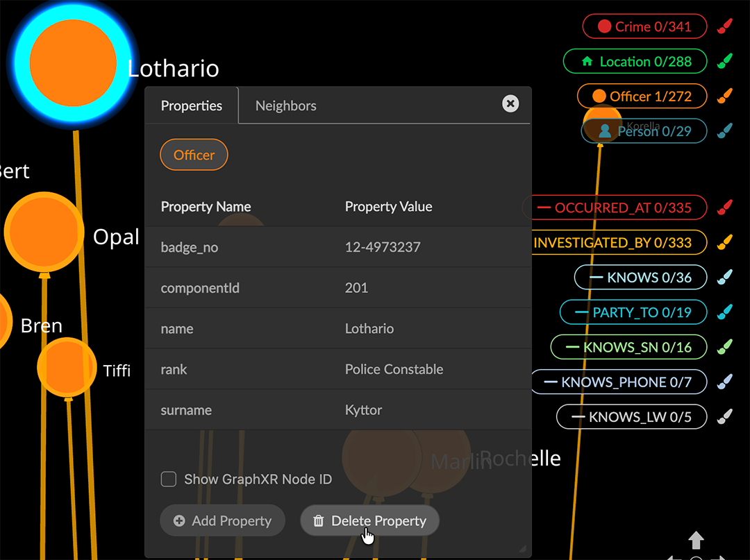Click the trash icon inside Delete Property

tap(318, 520)
